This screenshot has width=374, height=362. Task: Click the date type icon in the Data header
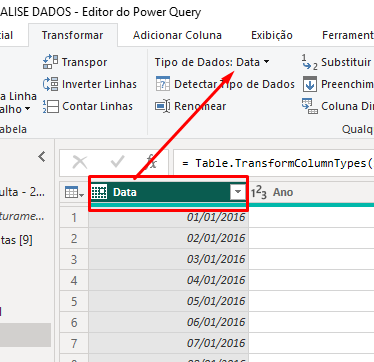(x=99, y=192)
